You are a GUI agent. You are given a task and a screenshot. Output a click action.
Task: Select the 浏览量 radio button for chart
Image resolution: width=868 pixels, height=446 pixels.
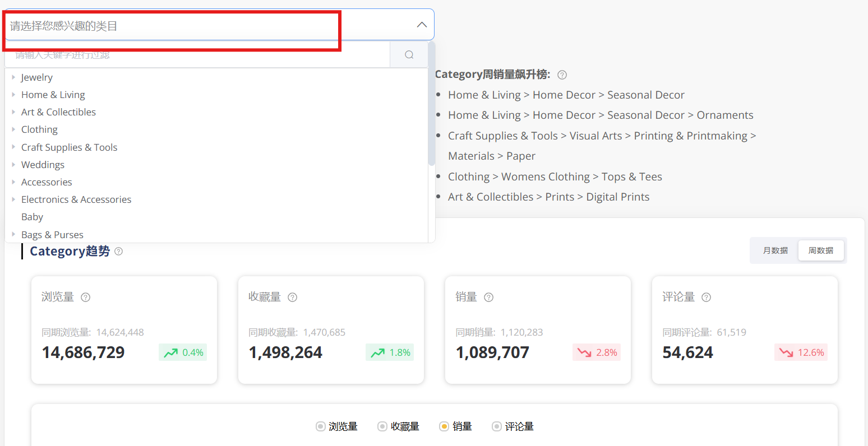[x=321, y=427]
